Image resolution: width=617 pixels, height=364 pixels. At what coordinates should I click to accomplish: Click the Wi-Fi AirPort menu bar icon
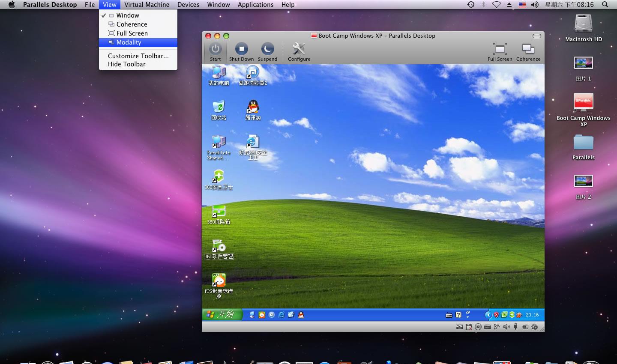[x=496, y=5]
